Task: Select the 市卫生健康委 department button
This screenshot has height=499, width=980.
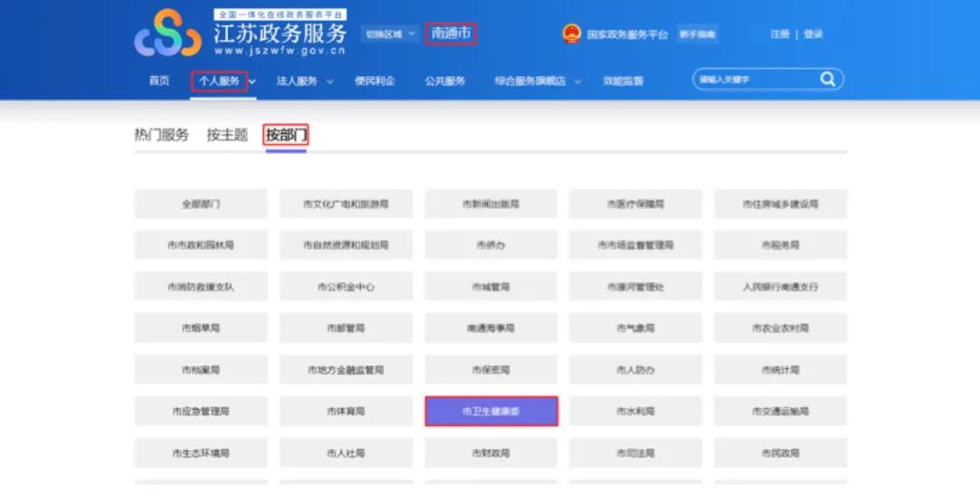Action: coord(491,411)
